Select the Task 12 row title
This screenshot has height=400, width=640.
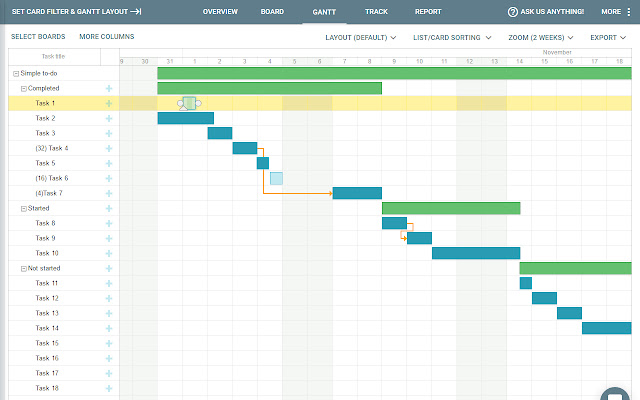pyautogui.click(x=47, y=298)
